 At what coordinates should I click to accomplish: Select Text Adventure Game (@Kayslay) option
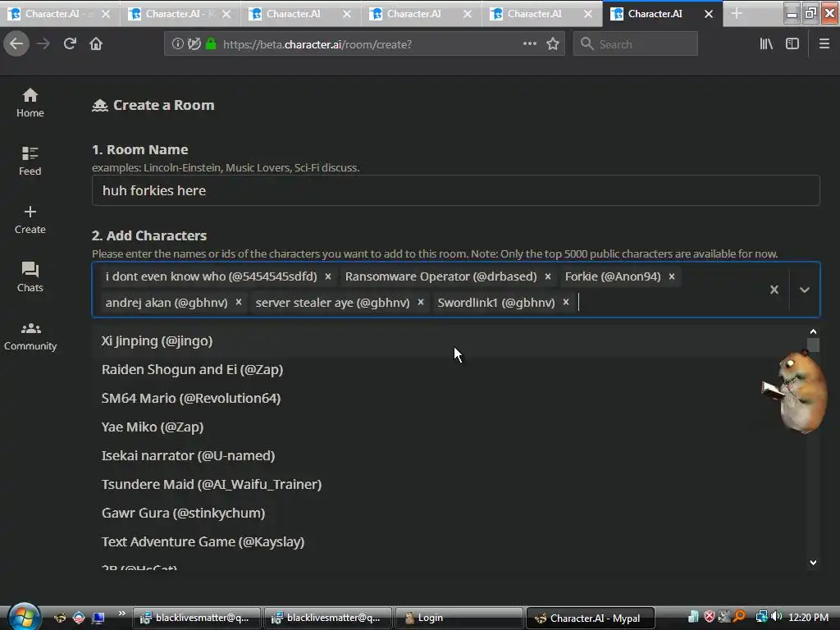pyautogui.click(x=449, y=541)
